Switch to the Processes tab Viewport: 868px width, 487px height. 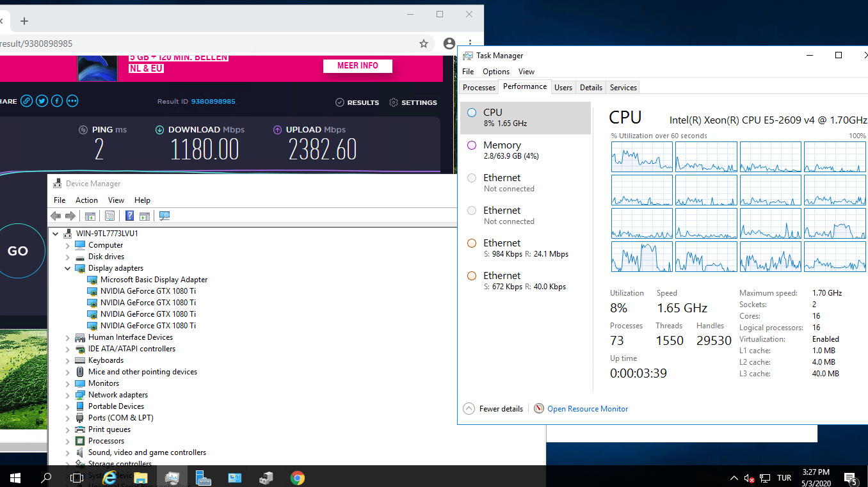(x=479, y=88)
